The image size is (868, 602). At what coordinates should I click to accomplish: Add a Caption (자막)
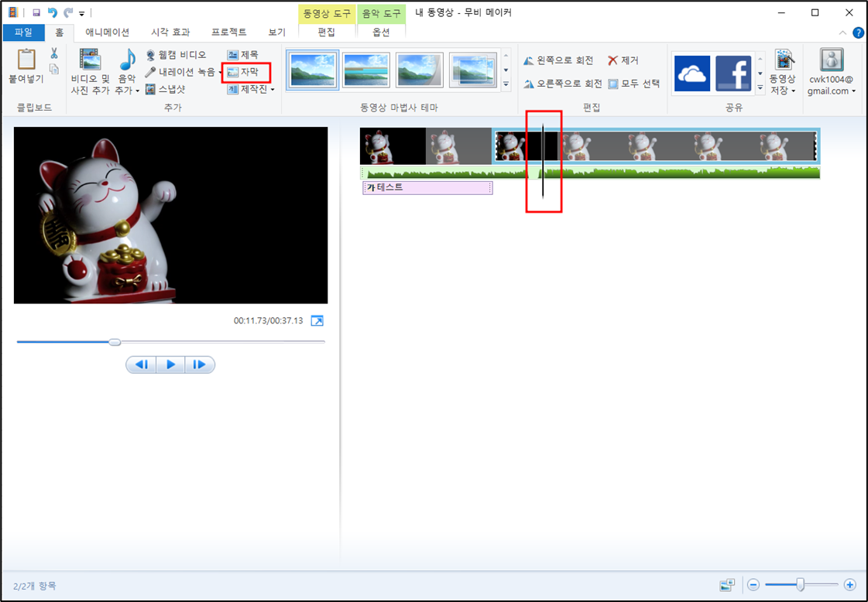[x=243, y=72]
